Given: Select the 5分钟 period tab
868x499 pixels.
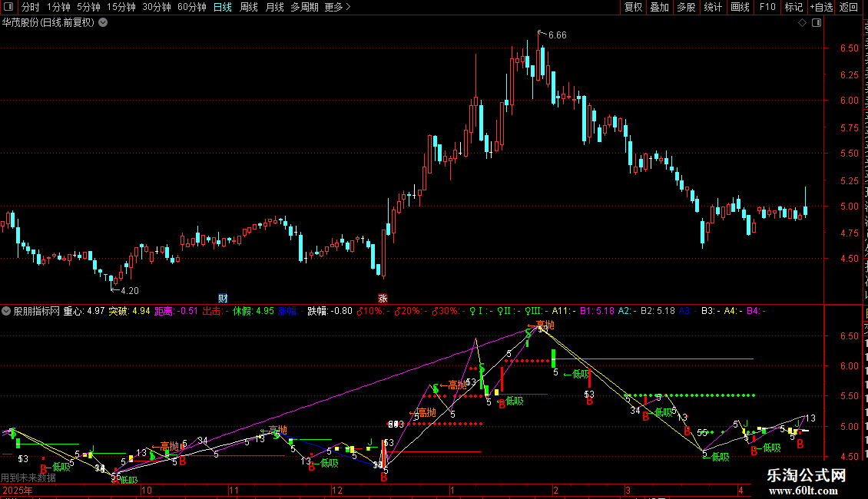Looking at the screenshot, I should coord(88,7).
